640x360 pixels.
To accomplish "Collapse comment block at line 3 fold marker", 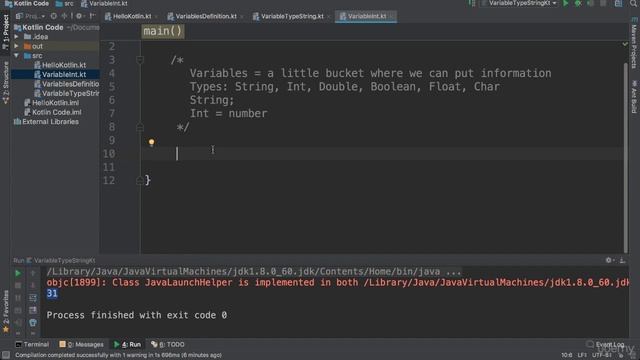I will pos(140,60).
